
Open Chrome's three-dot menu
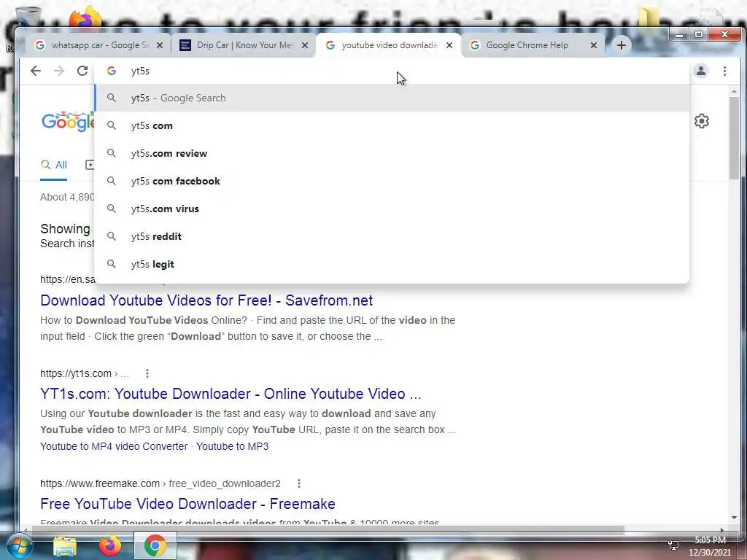pos(724,71)
